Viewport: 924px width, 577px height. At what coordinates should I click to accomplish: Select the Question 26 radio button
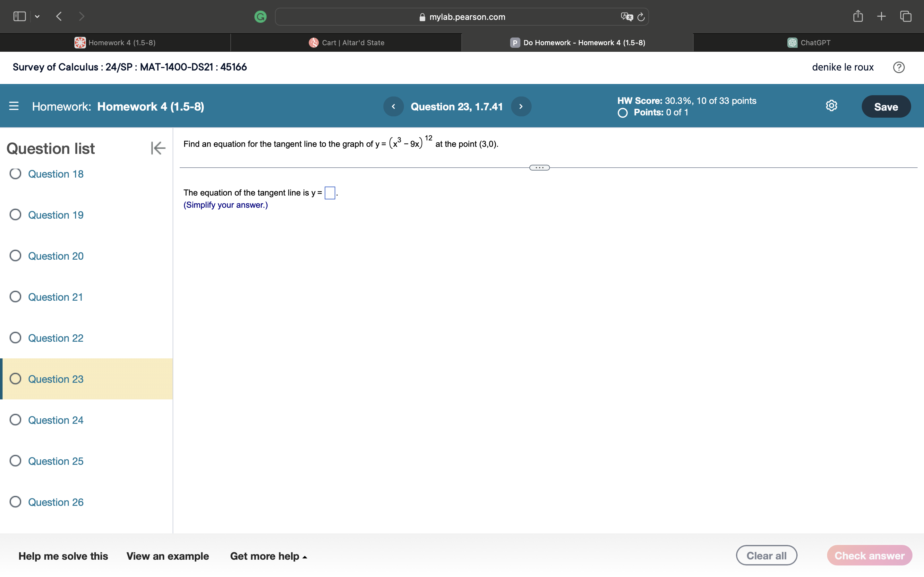15,502
